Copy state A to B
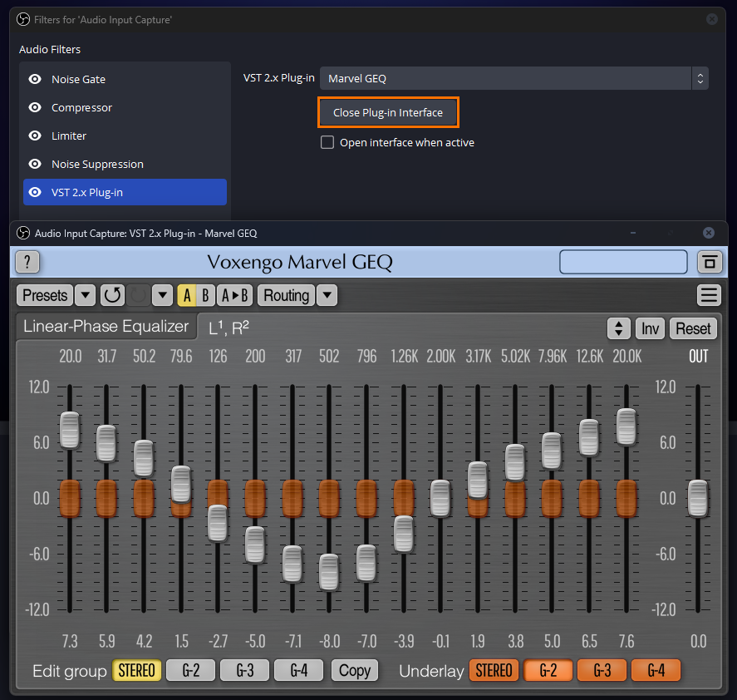The image size is (737, 700). (234, 295)
